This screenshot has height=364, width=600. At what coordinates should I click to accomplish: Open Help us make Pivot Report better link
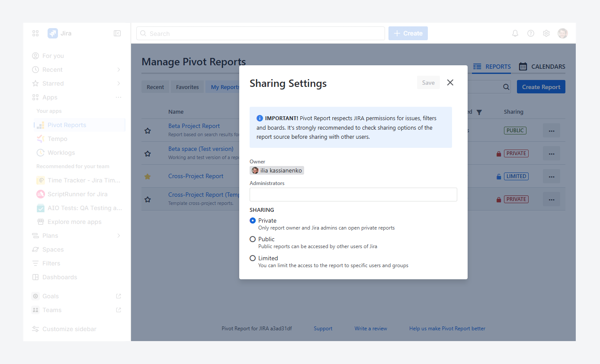447,329
